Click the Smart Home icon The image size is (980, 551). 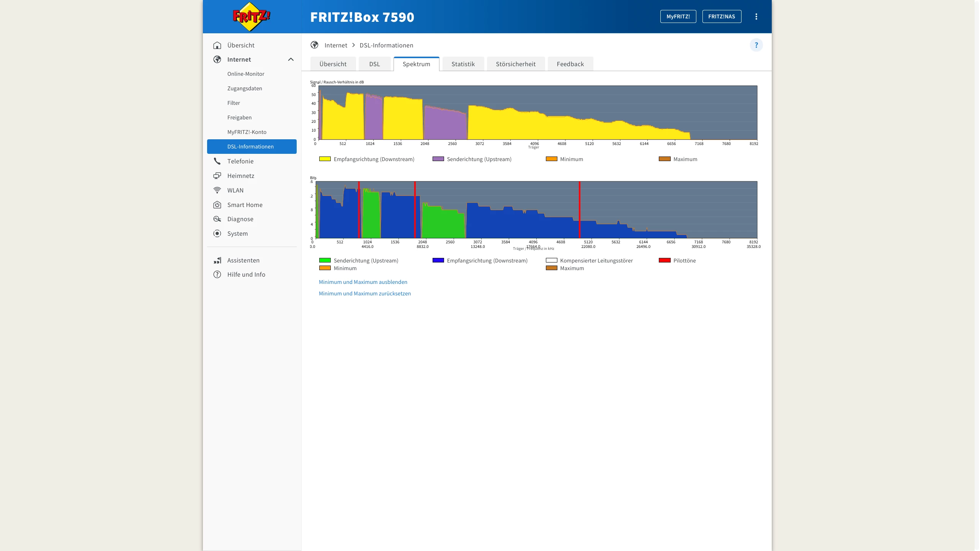[x=217, y=205]
